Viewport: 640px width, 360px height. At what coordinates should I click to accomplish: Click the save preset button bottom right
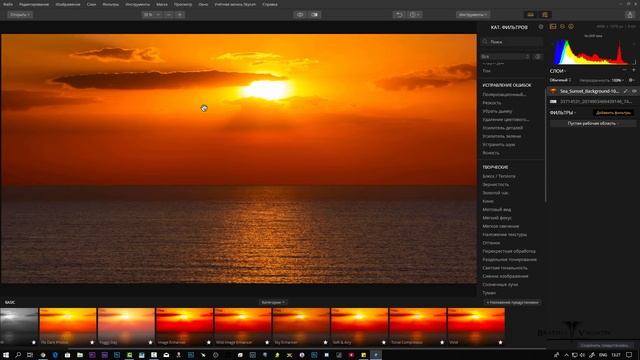(x=605, y=345)
